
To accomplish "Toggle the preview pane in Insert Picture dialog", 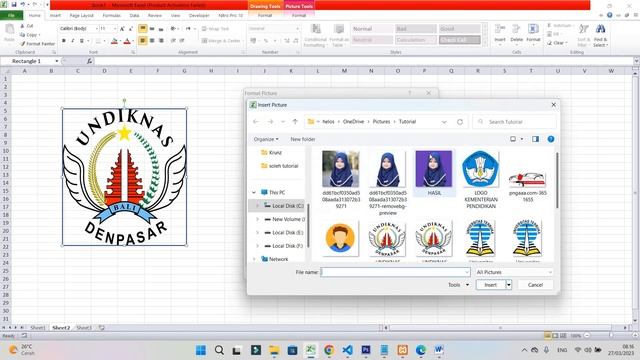I will pos(535,139).
